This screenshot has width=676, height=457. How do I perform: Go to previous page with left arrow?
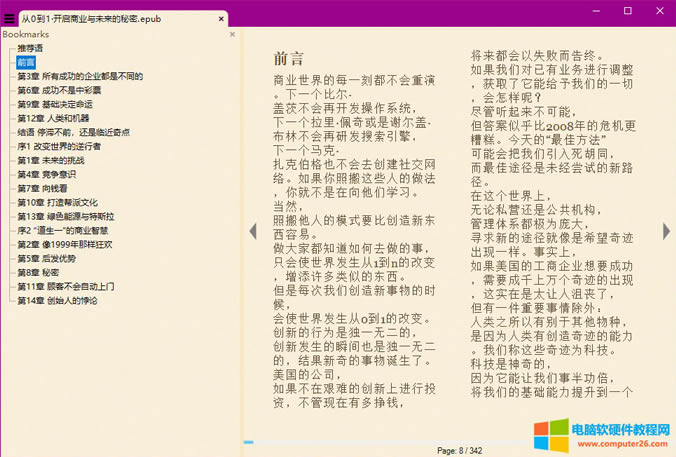click(x=252, y=231)
